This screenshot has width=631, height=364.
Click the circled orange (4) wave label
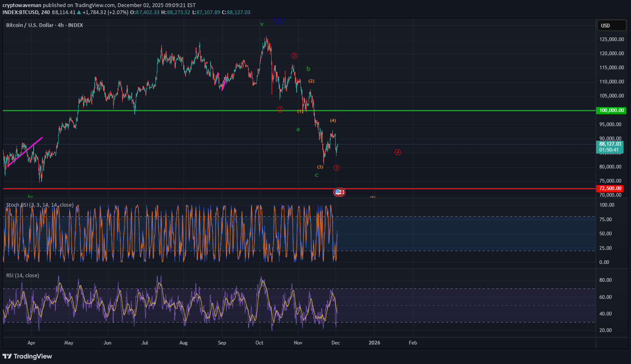pos(333,120)
